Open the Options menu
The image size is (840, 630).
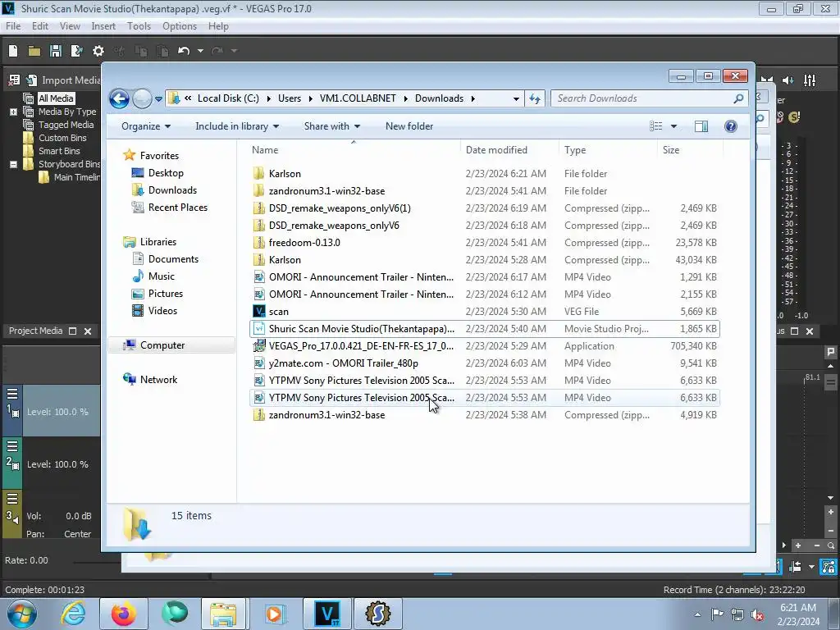point(180,26)
